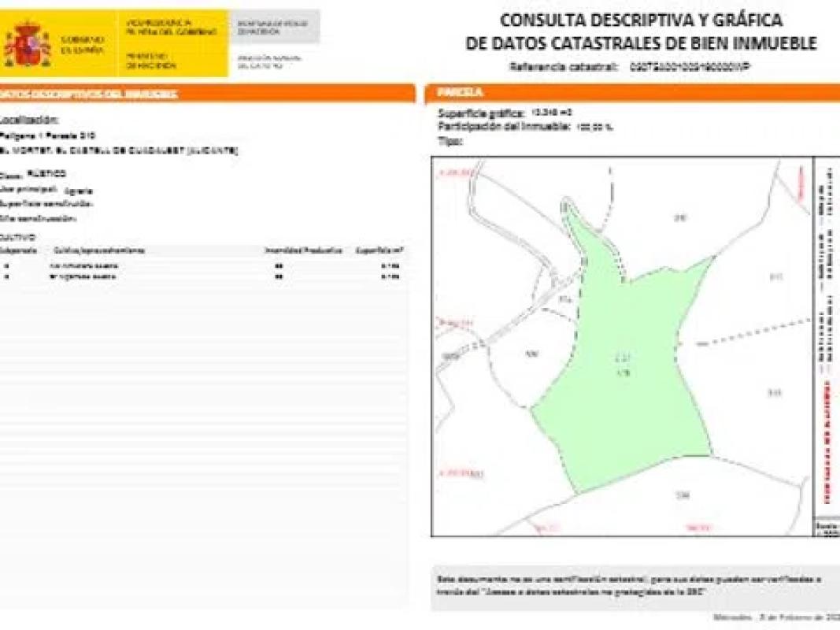The image size is (840, 630).
Task: Select the Referencia catastral code
Action: 690,68
